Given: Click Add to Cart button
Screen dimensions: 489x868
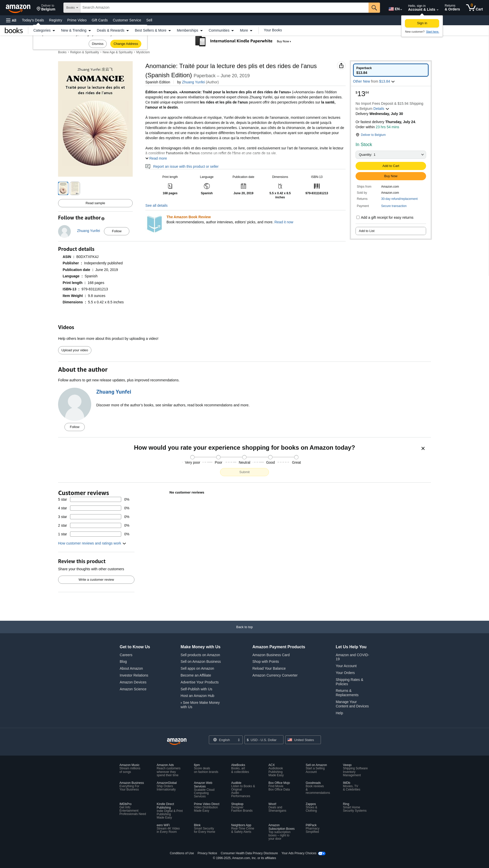Looking at the screenshot, I should pos(390,166).
